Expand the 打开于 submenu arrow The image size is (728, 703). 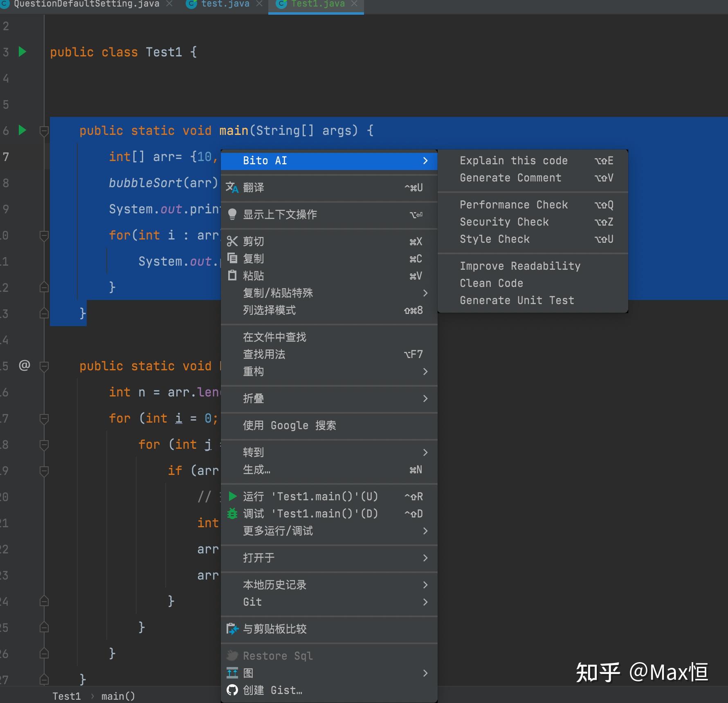pos(425,557)
